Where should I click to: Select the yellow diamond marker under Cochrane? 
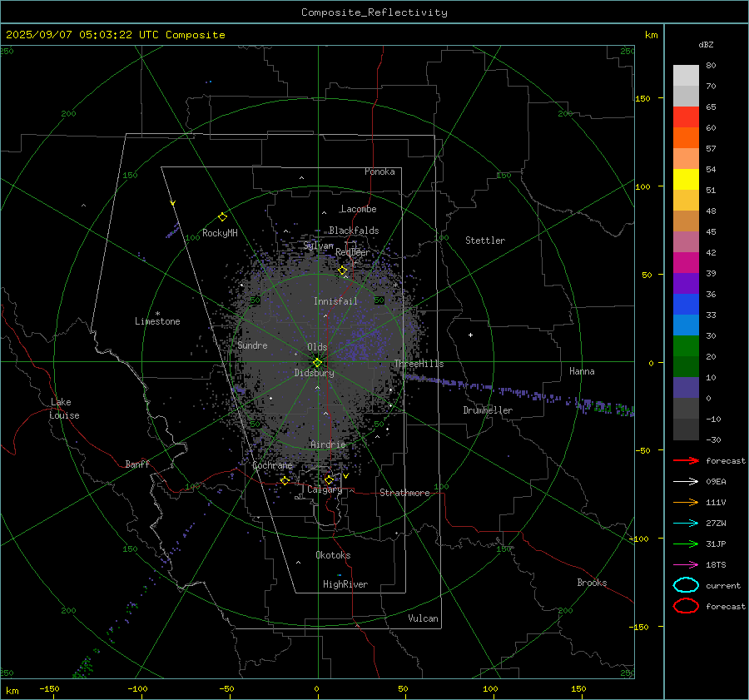click(285, 480)
